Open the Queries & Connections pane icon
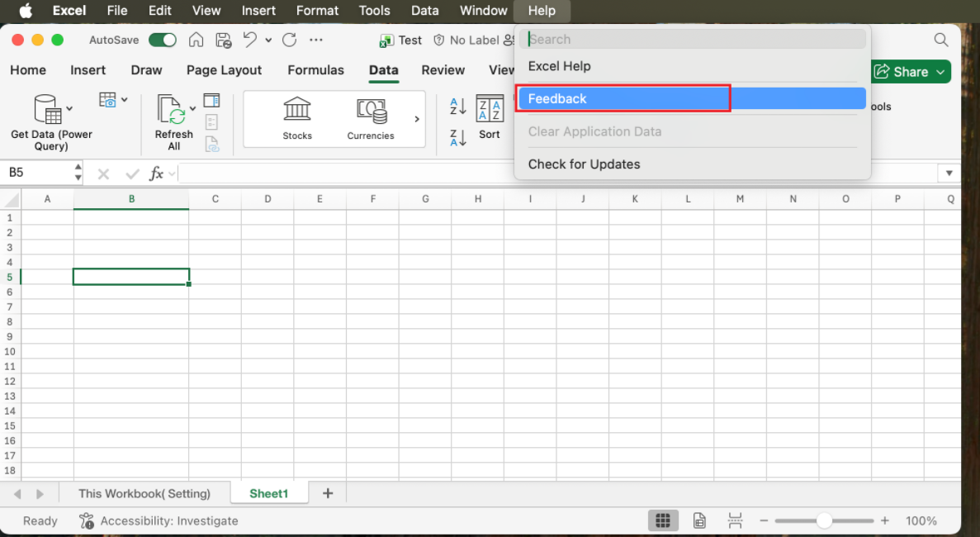Image resolution: width=980 pixels, height=537 pixels. [212, 100]
